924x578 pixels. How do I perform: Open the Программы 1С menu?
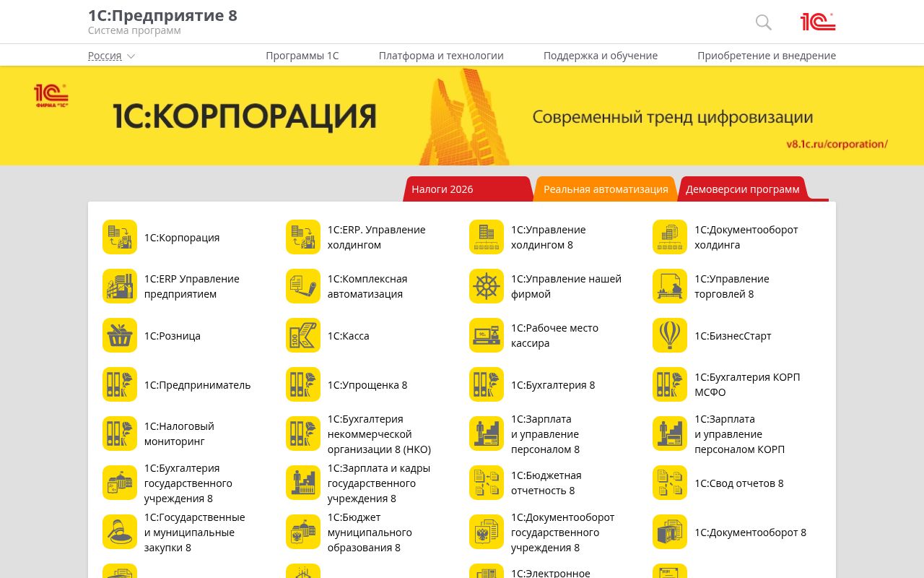302,55
